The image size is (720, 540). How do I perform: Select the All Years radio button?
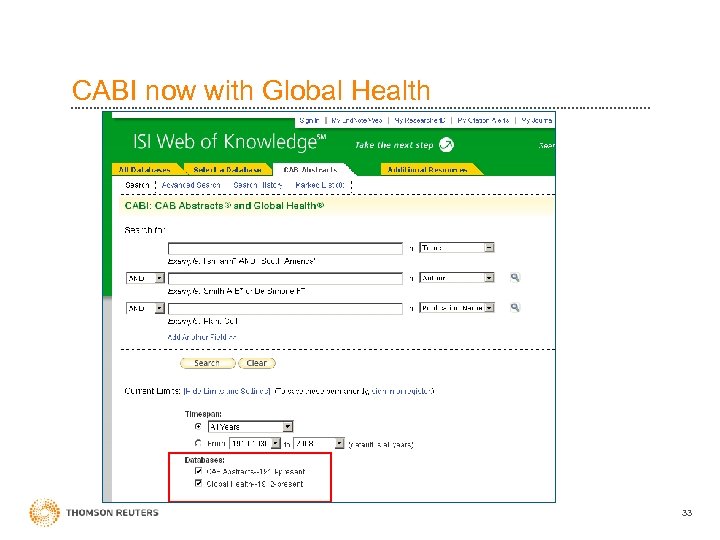pos(198,426)
